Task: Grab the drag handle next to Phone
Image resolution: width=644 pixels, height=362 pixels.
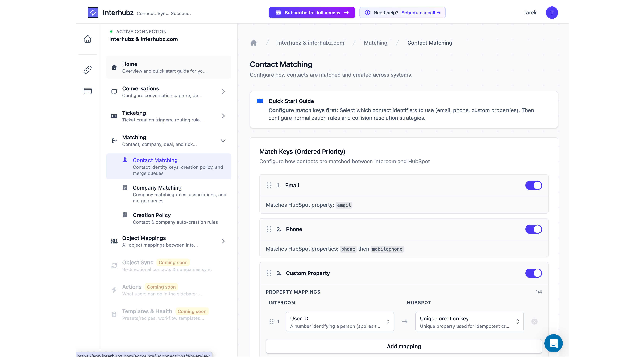Action: coord(269,229)
